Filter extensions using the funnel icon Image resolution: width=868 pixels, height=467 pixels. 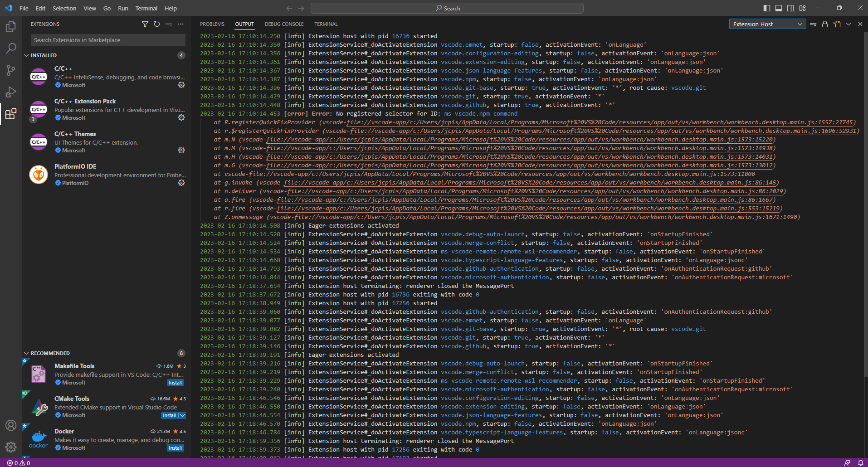click(145, 24)
